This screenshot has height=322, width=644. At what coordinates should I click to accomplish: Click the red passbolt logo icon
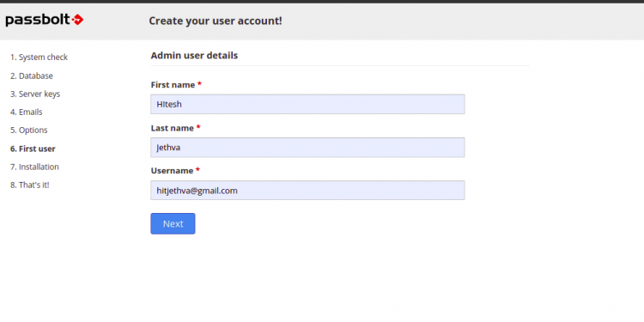[77, 19]
